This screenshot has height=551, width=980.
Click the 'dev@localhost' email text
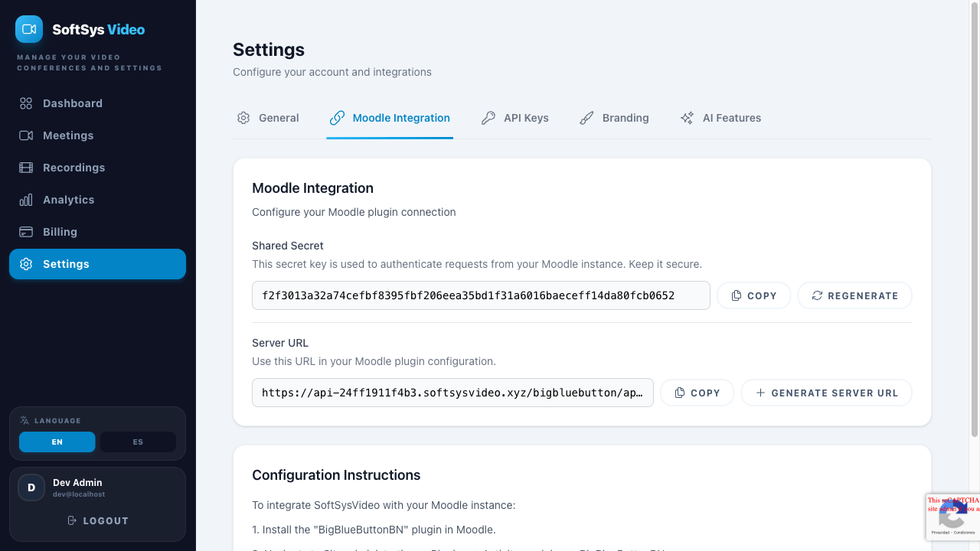[x=79, y=494]
